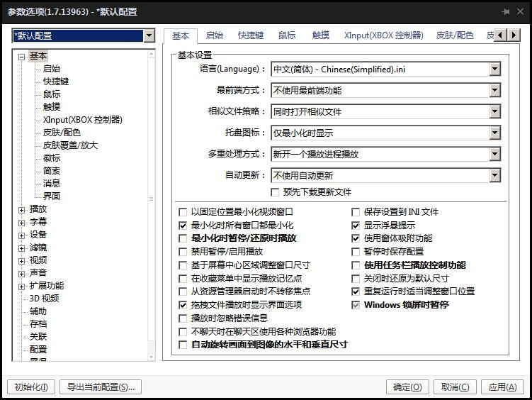Image resolution: width=532 pixels, height=400 pixels.
Task: Collapse the 基本 tree node
Action: pyautogui.click(x=22, y=57)
